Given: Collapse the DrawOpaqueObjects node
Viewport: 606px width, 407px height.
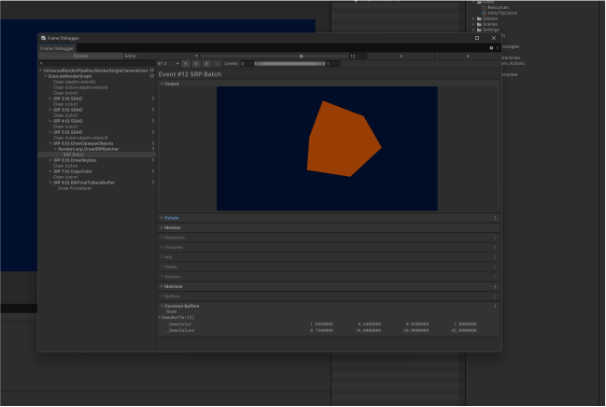Looking at the screenshot, I should [x=50, y=144].
